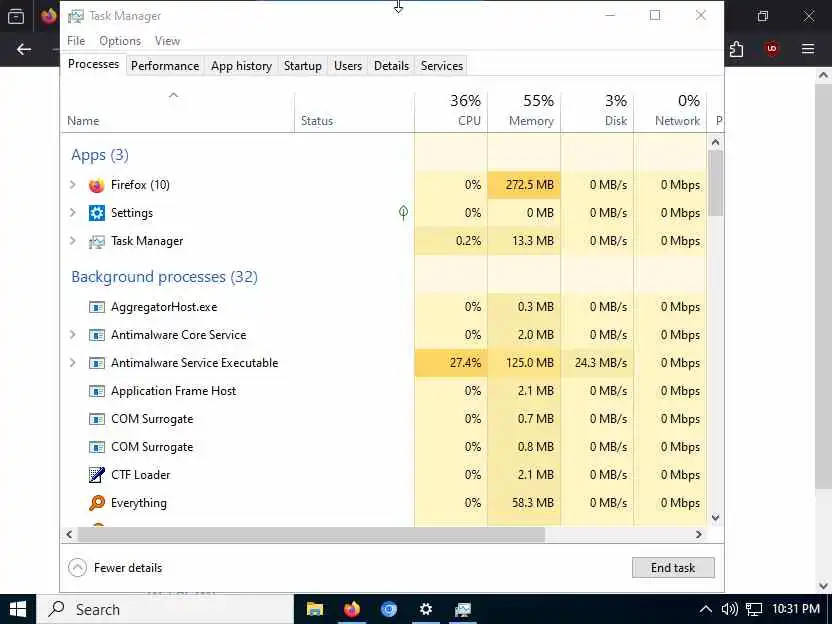This screenshot has height=624, width=832.
Task: Click the Firefox process icon
Action: [x=97, y=185]
